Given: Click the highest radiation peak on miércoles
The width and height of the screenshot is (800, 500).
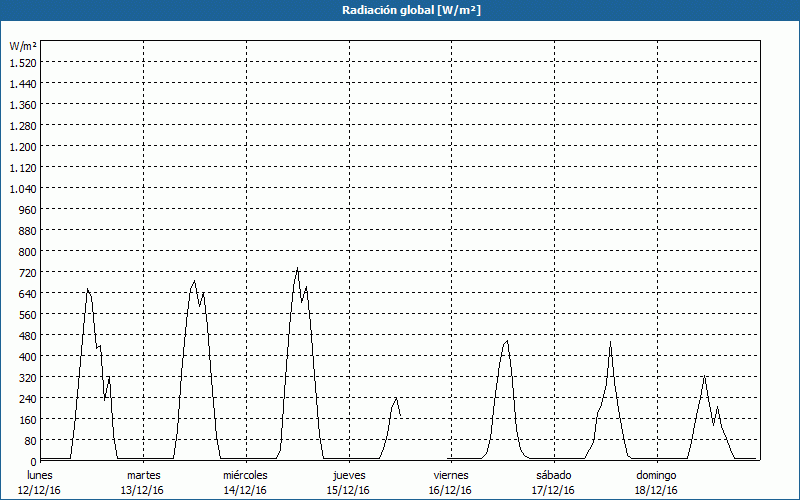Looking at the screenshot, I should [297, 268].
